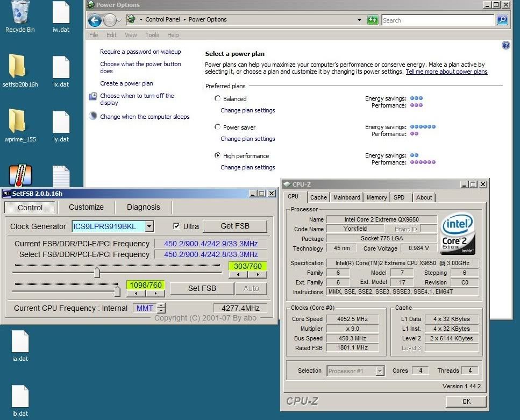Click the Back arrow in Power Options
The width and height of the screenshot is (520, 420).
(x=95, y=20)
